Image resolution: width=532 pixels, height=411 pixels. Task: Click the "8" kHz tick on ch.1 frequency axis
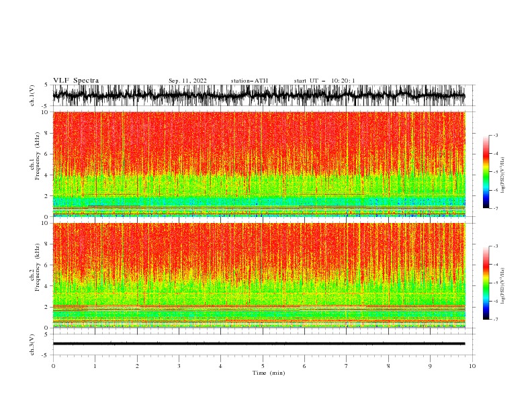[47, 133]
